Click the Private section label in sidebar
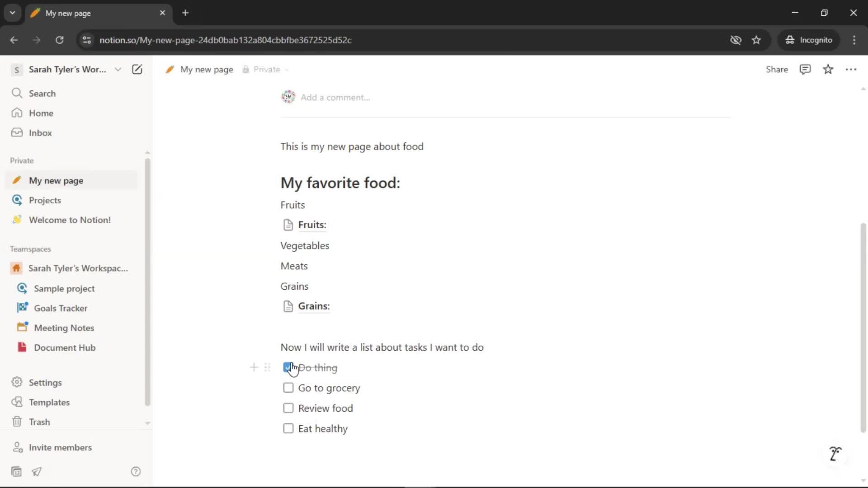 [22, 160]
